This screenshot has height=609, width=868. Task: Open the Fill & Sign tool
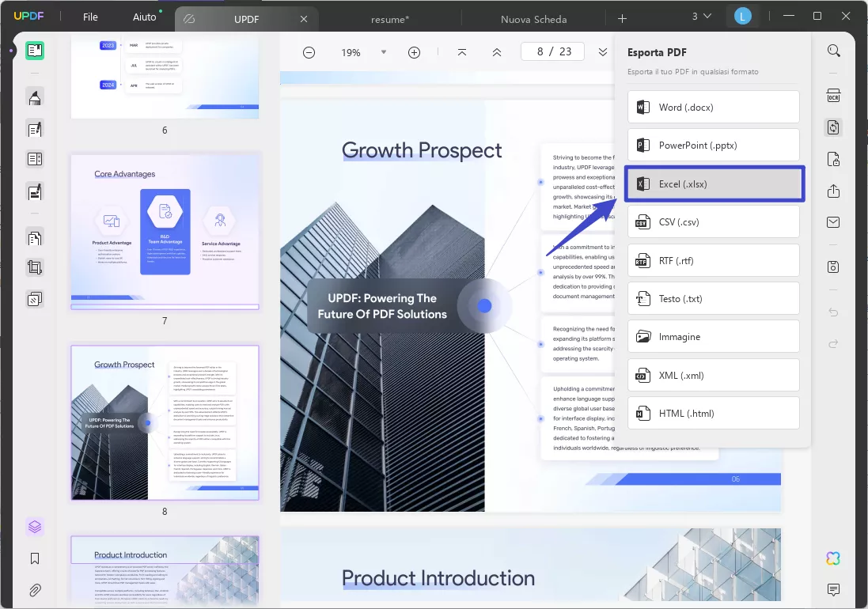click(34, 192)
